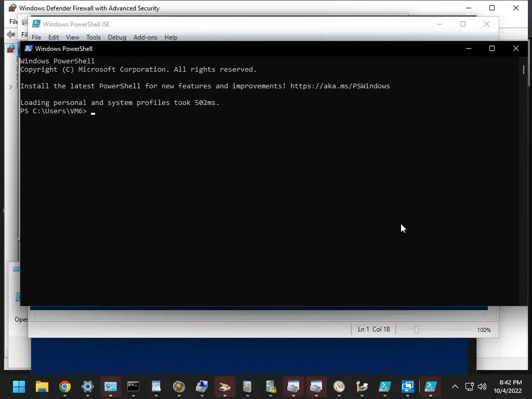532x399 pixels.
Task: Select the firewall root node icon in tree
Action: (11, 49)
